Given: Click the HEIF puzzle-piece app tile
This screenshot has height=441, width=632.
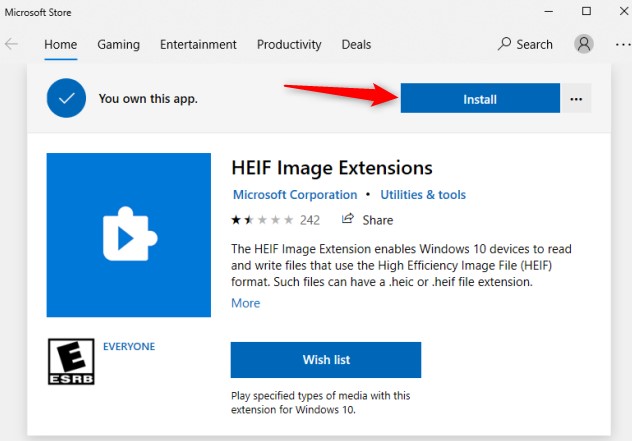Looking at the screenshot, I should point(129,235).
